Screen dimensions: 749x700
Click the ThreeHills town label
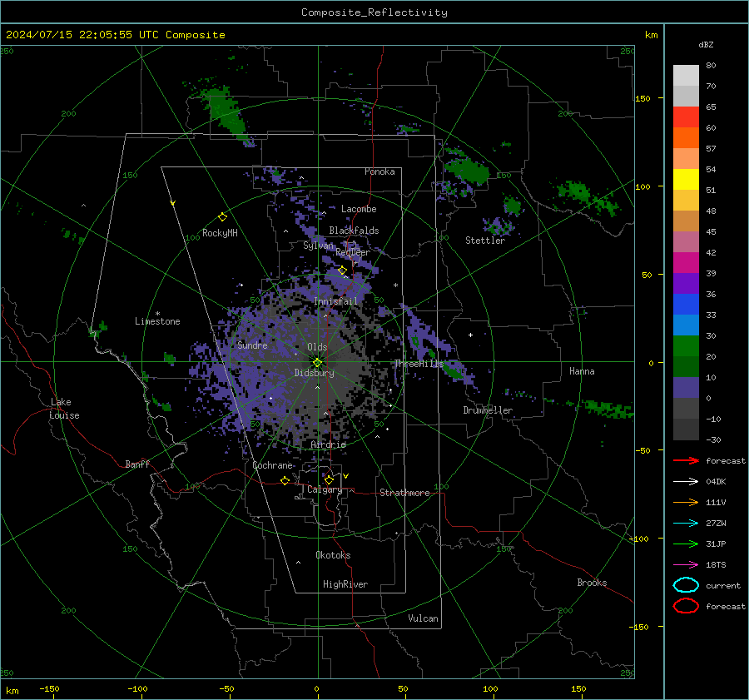click(419, 364)
